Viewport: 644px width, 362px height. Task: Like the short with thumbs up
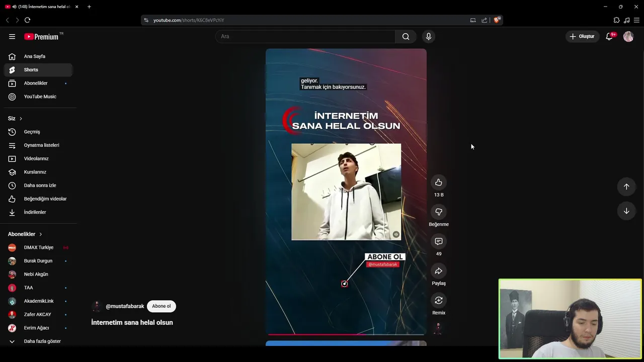pos(439,183)
